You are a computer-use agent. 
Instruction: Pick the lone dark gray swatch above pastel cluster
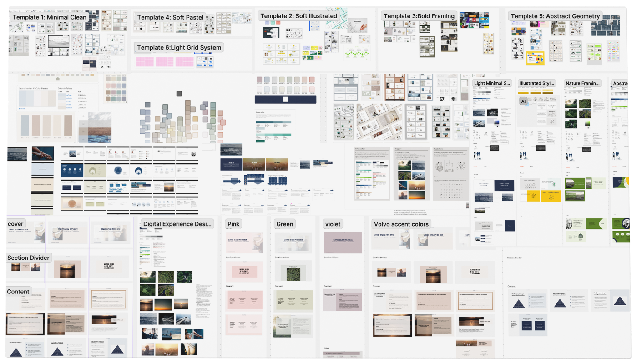179,94
